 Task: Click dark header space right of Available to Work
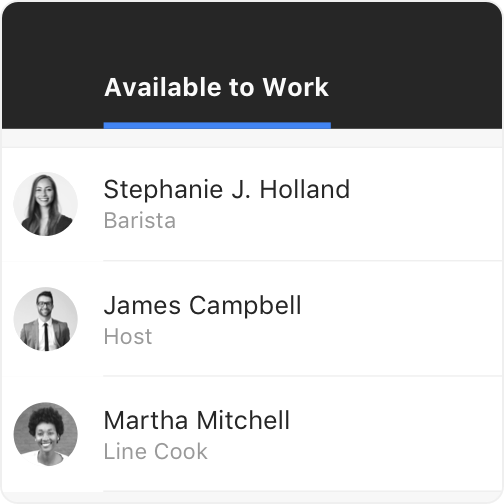point(417,87)
